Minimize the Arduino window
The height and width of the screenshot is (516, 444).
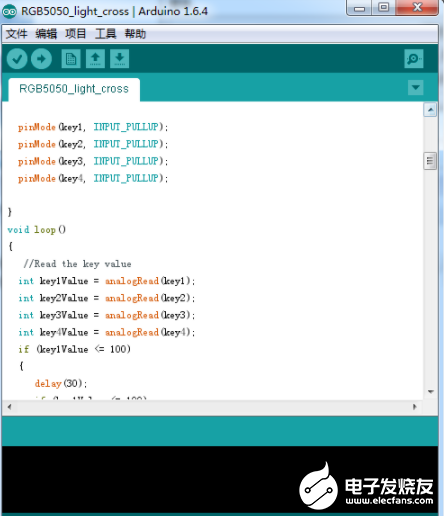click(x=359, y=8)
